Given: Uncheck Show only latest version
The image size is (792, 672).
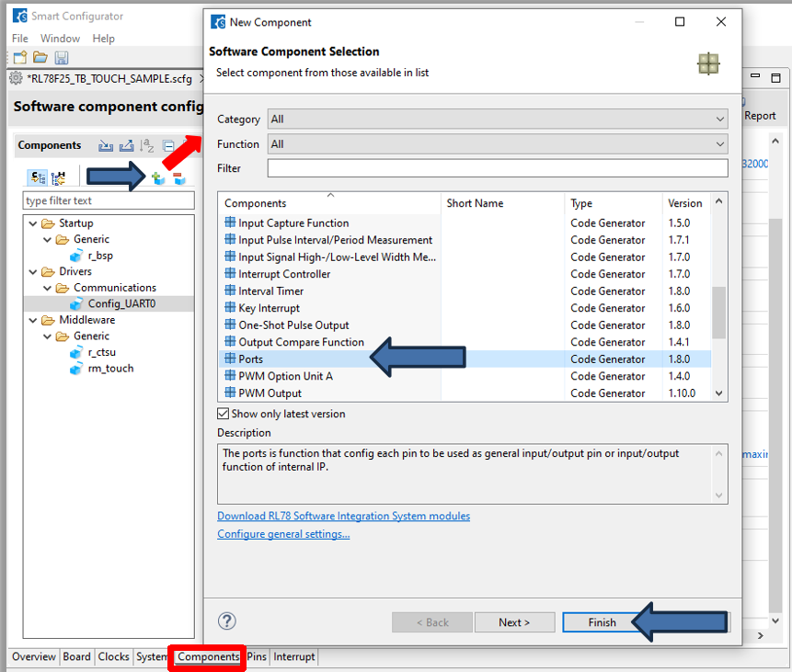Looking at the screenshot, I should point(224,414).
